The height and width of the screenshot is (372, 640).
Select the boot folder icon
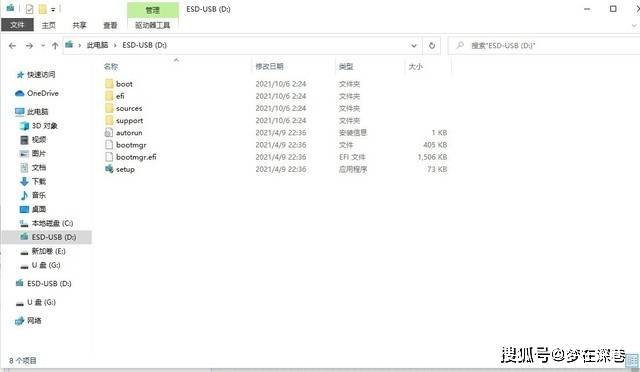point(109,84)
